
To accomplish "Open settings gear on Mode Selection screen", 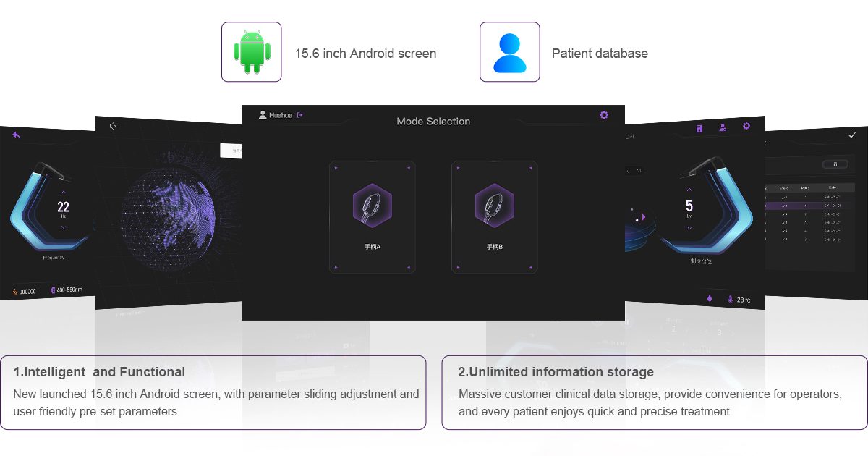I will [604, 115].
